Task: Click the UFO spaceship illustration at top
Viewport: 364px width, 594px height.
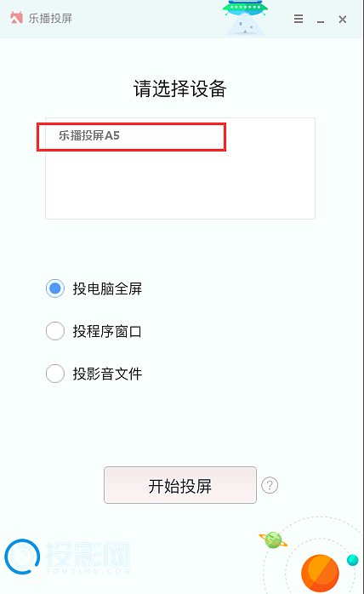Action: 246,17
